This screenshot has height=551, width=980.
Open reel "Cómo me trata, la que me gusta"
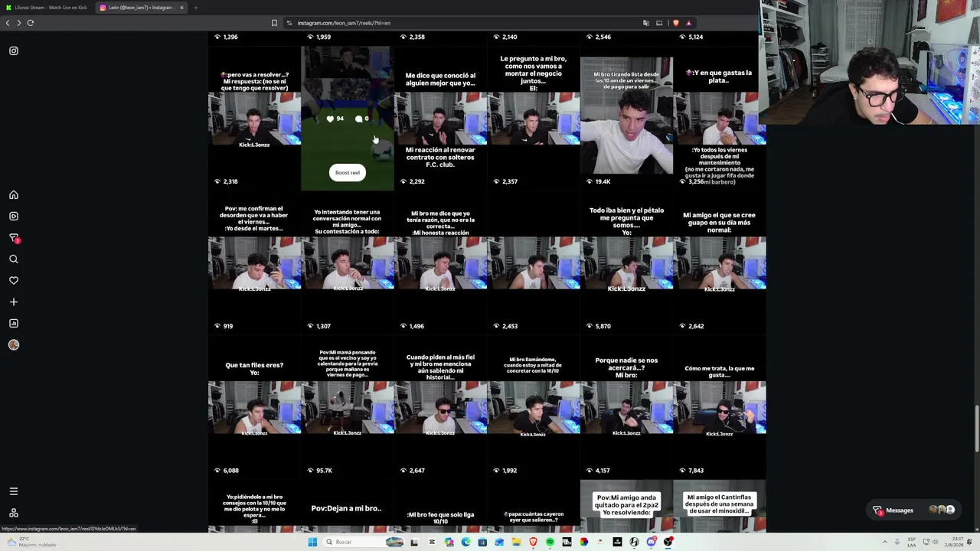click(x=720, y=406)
